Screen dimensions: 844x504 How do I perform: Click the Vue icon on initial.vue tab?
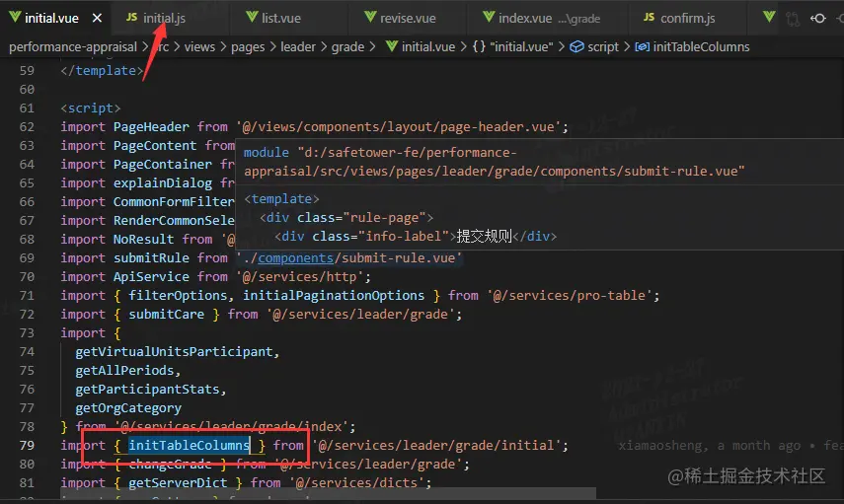(15, 17)
